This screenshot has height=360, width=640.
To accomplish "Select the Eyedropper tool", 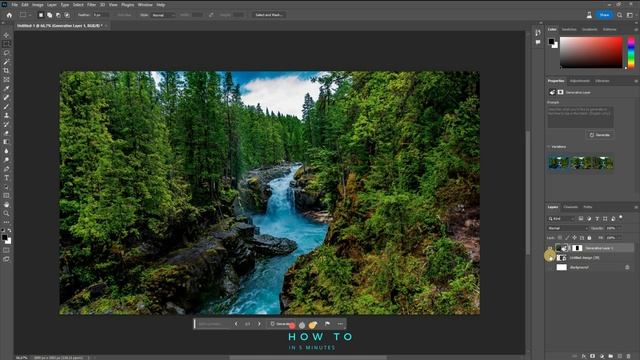I will (x=6, y=89).
